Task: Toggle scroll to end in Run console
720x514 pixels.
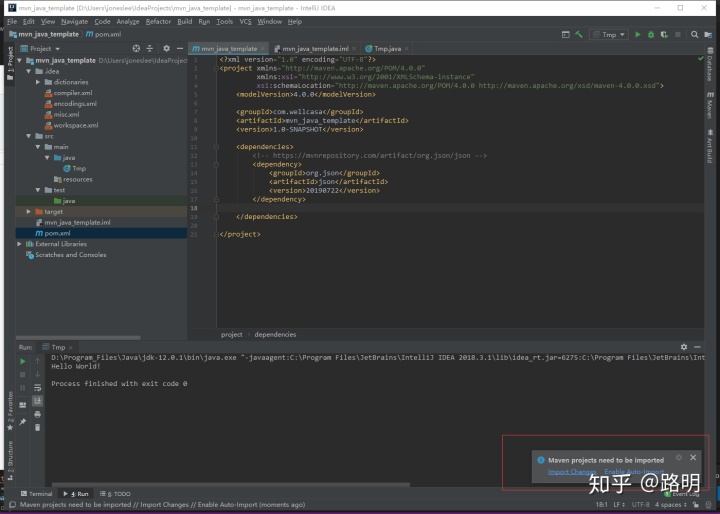Action: pos(38,401)
